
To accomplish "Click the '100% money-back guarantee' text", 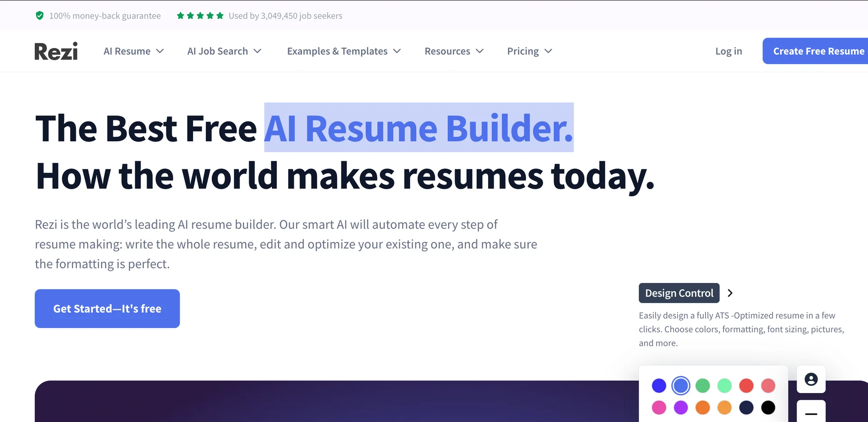I will [105, 16].
